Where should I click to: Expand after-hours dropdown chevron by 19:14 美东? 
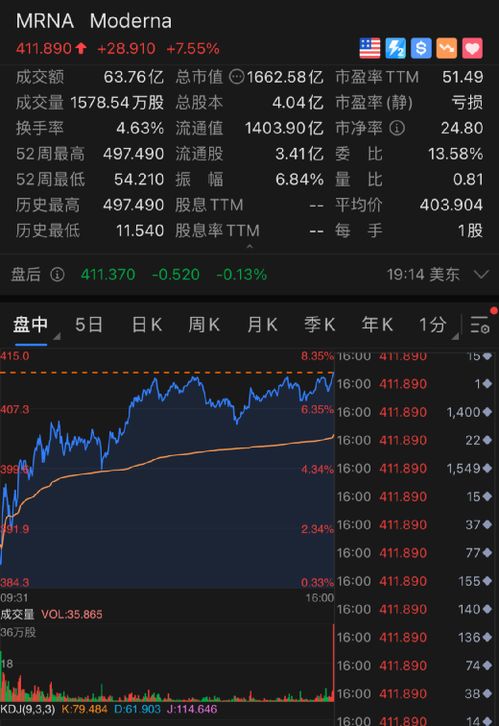pyautogui.click(x=481, y=275)
